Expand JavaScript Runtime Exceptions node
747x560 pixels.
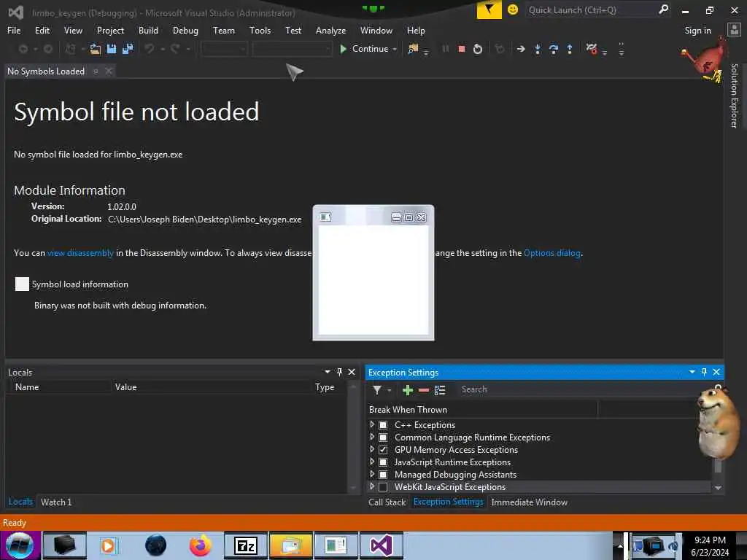pyautogui.click(x=372, y=461)
